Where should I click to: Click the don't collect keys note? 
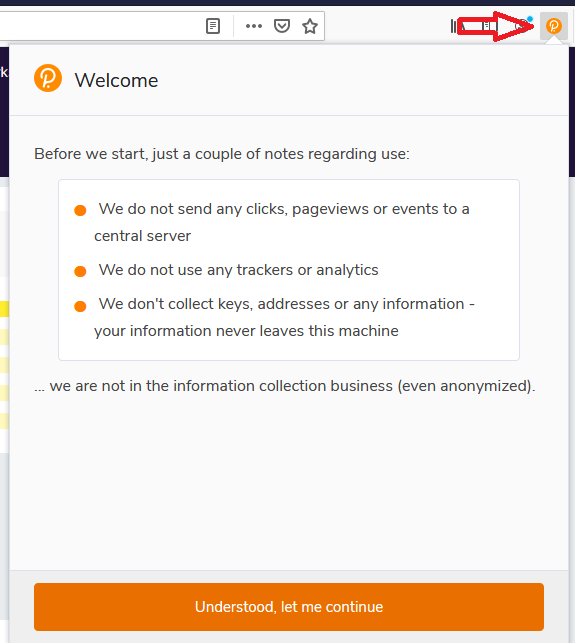pyautogui.click(x=285, y=317)
